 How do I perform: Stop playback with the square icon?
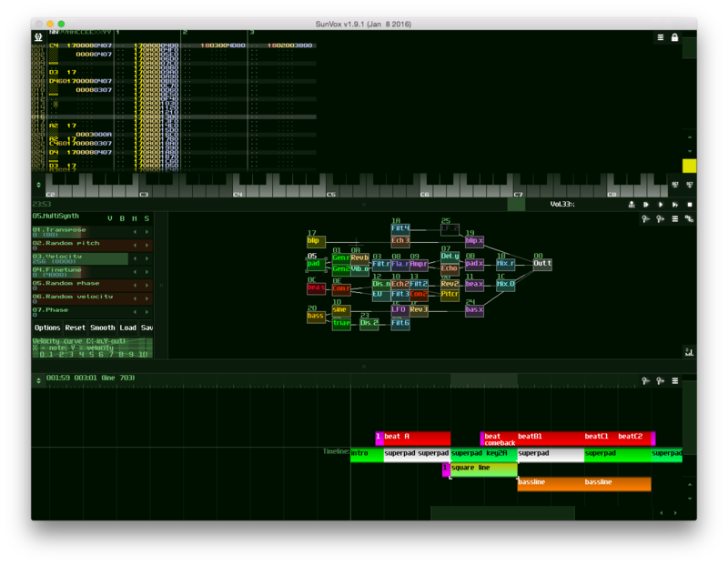(690, 205)
